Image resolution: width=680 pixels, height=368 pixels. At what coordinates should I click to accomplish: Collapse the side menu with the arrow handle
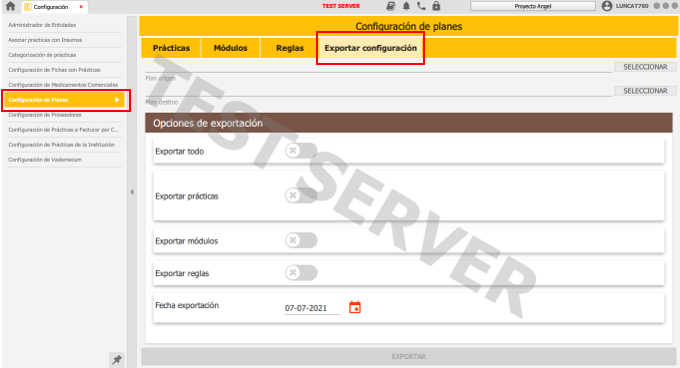(x=132, y=192)
